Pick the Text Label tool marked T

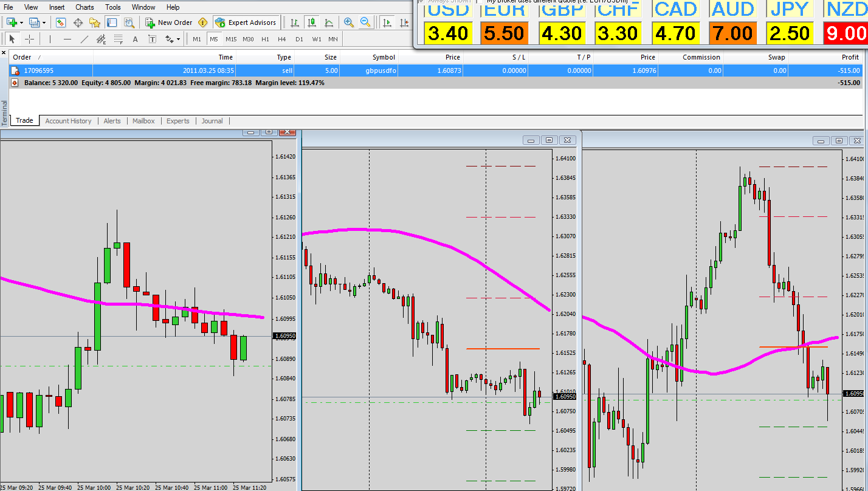click(152, 39)
